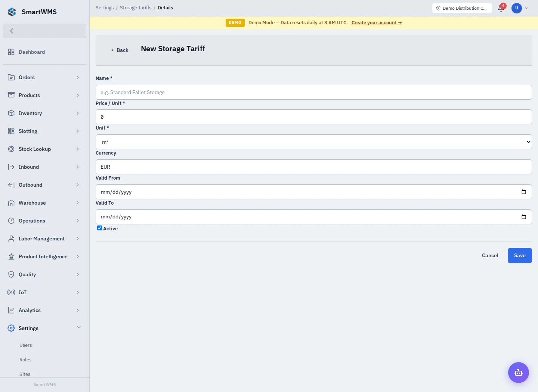Open the Valid From calendar picker

click(x=524, y=192)
